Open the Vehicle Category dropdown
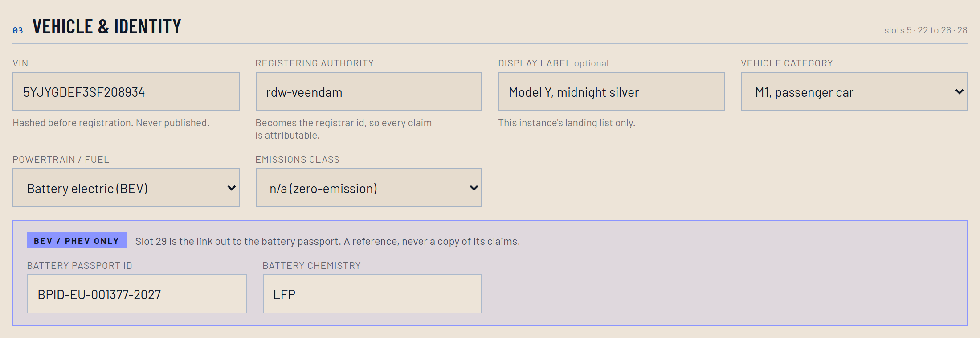This screenshot has height=338, width=980. (854, 91)
